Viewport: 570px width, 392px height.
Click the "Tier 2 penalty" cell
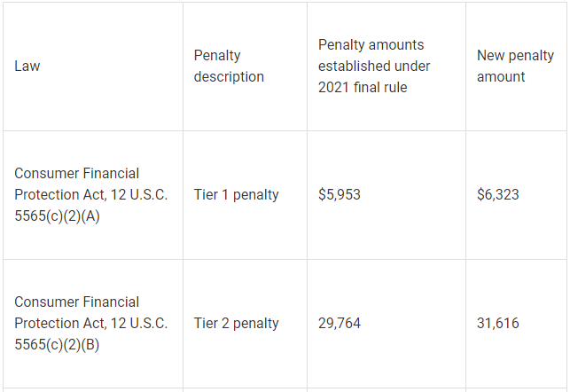pos(237,324)
